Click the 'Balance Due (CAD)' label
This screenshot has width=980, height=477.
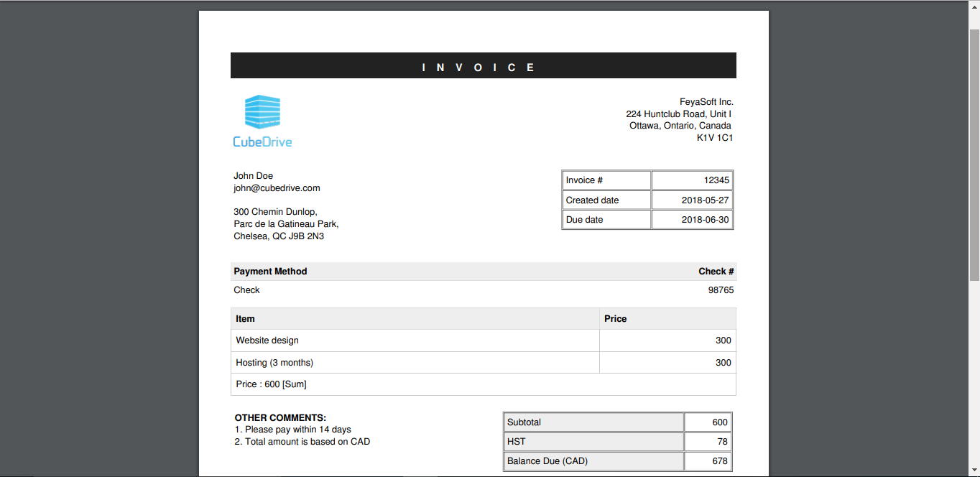click(x=593, y=461)
